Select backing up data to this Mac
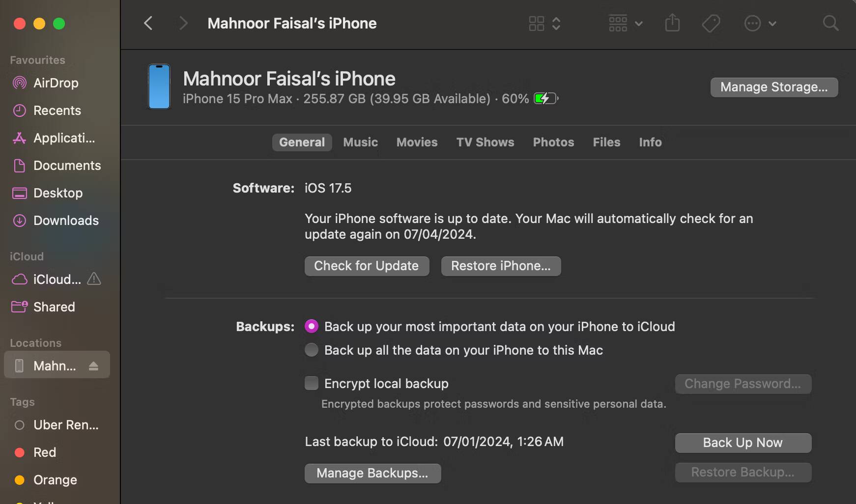Viewport: 856px width, 504px height. (312, 350)
